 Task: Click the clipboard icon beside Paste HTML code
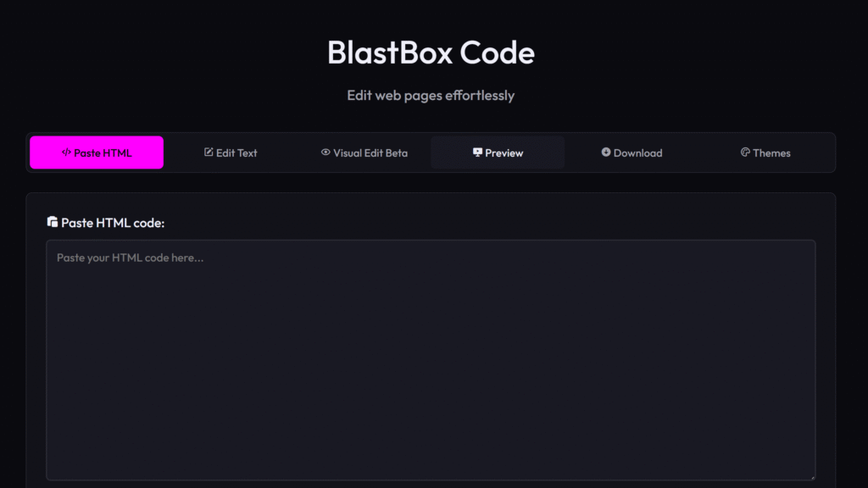(x=53, y=222)
